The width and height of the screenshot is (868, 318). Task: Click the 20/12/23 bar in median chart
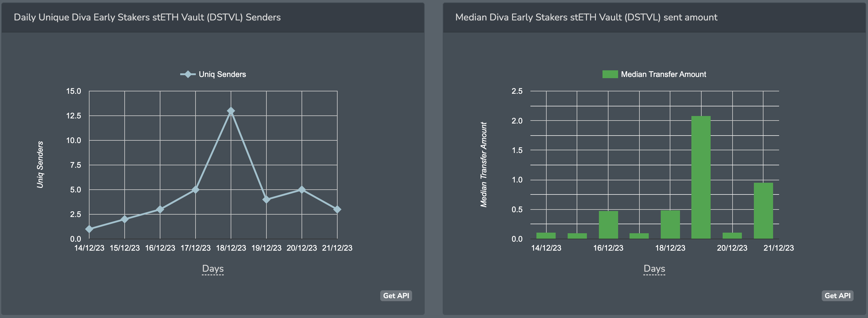[x=732, y=236]
